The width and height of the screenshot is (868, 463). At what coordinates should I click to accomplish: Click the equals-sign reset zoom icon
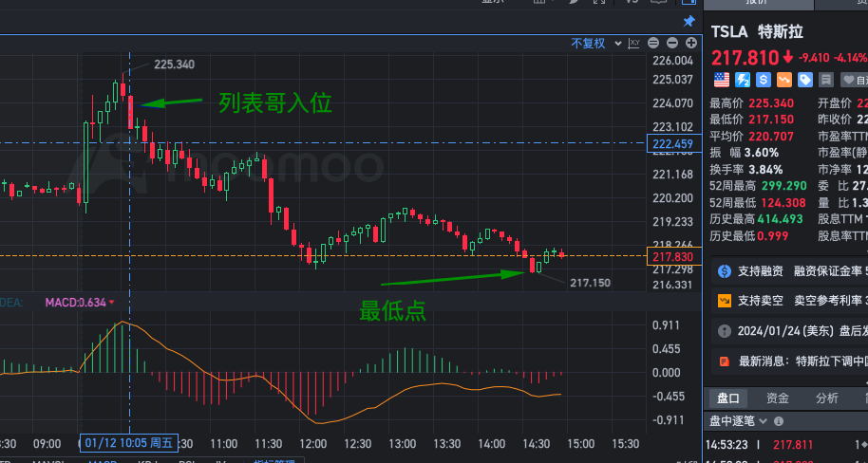click(653, 43)
